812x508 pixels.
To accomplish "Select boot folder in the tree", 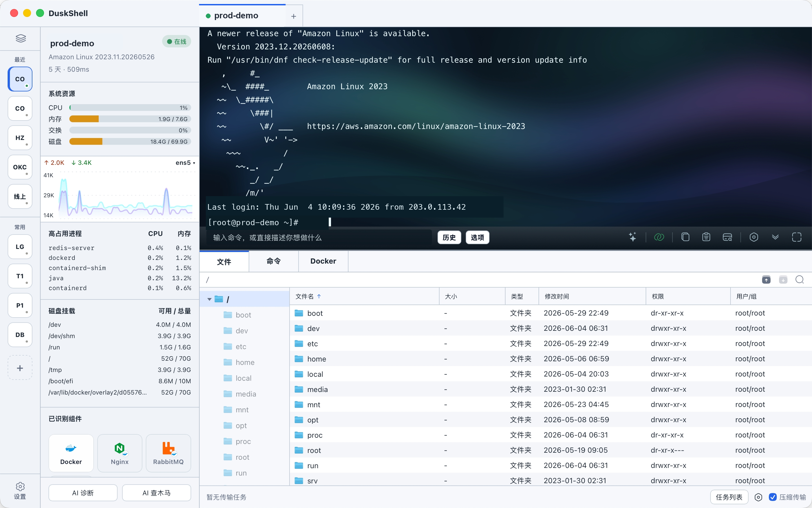I will pyautogui.click(x=243, y=315).
